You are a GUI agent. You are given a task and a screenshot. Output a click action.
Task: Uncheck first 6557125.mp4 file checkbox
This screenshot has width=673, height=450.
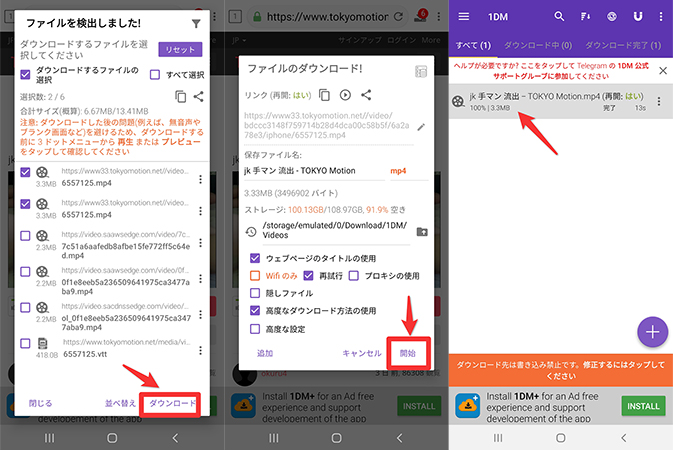click(x=25, y=172)
